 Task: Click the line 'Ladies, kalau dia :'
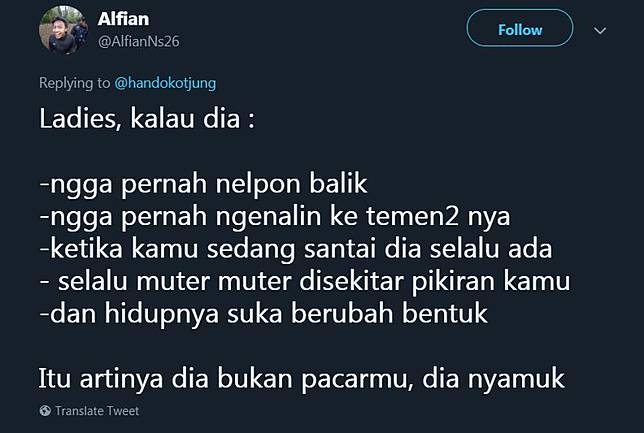coord(147,119)
